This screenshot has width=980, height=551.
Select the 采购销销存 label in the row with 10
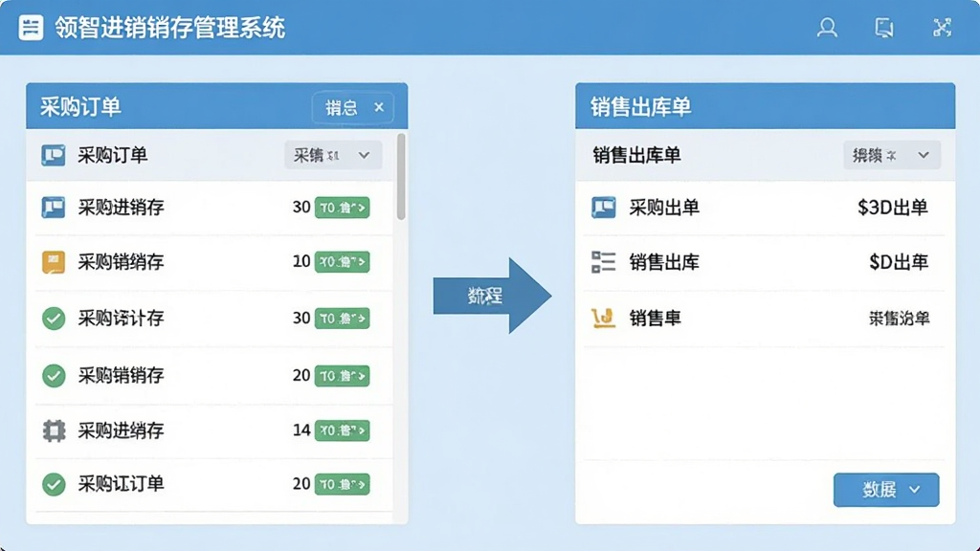point(121,262)
